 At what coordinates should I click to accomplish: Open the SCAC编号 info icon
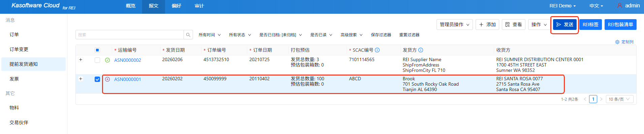[377, 50]
